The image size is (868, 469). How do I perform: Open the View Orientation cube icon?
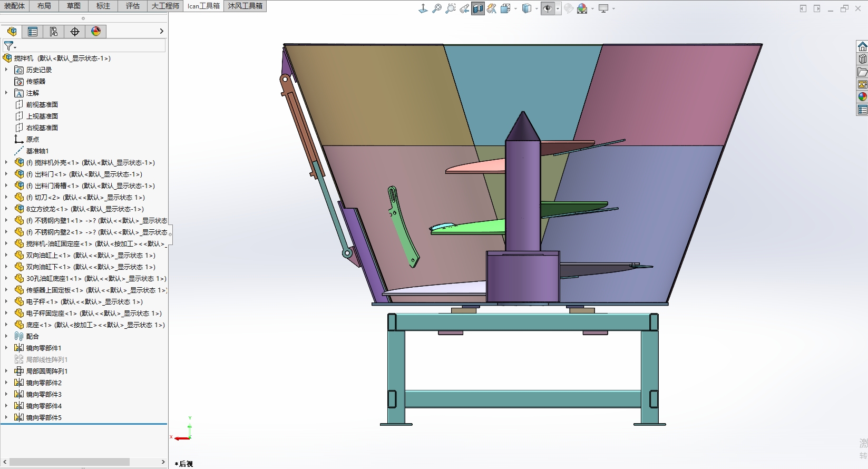click(505, 8)
